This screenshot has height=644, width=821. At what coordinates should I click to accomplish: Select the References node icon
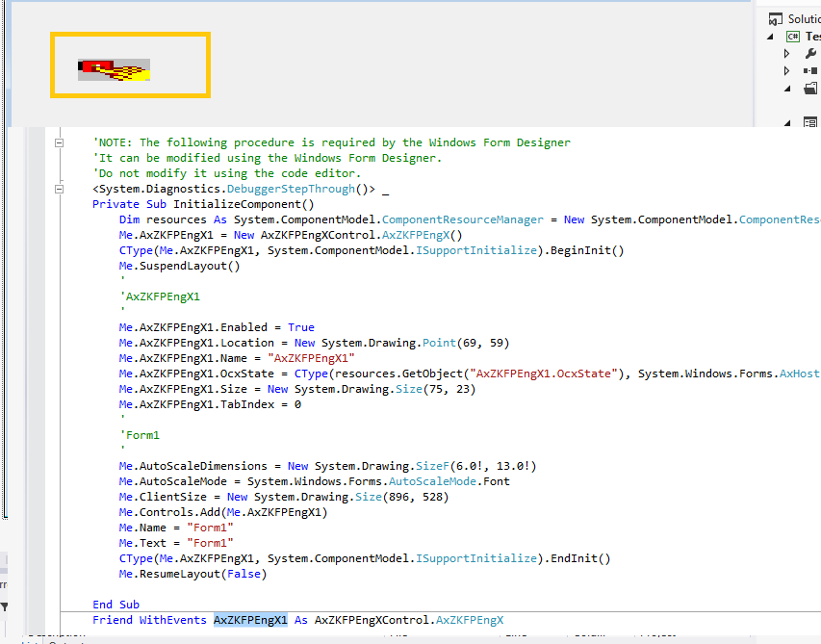810,70
